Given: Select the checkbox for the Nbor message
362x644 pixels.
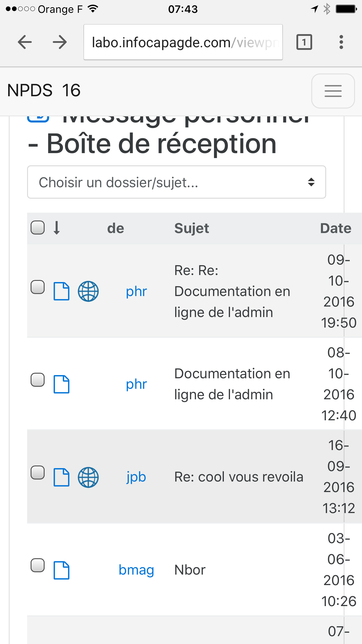Looking at the screenshot, I should tap(38, 566).
